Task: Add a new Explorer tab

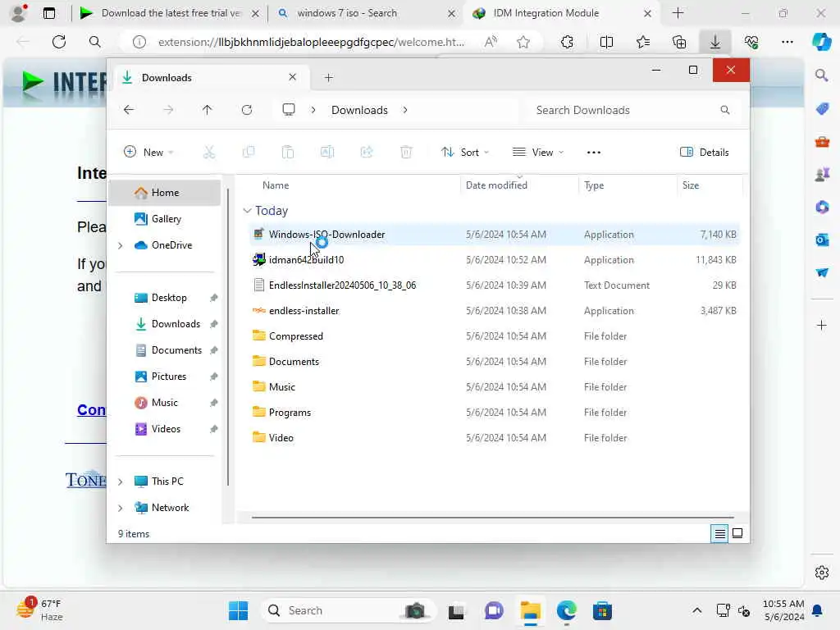Action: (x=329, y=78)
